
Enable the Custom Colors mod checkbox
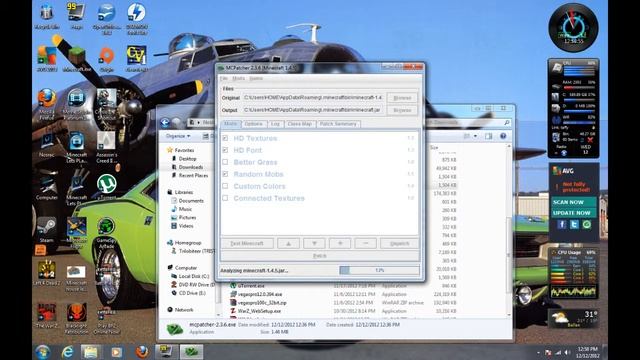click(225, 186)
